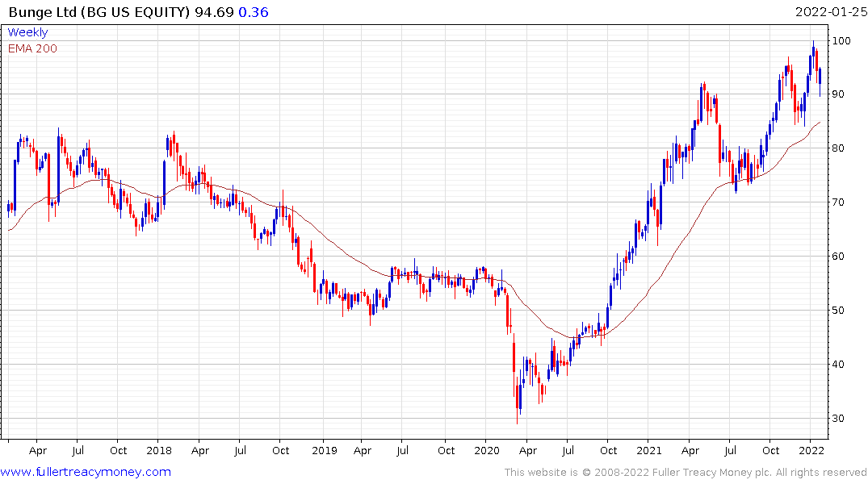
Task: Click the 40 price axis label
Action: coord(838,365)
